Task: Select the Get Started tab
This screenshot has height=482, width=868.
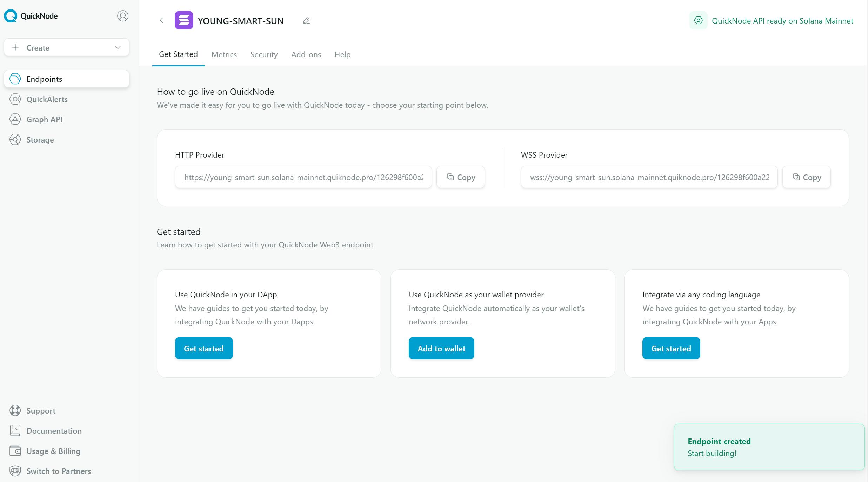Action: coord(178,54)
